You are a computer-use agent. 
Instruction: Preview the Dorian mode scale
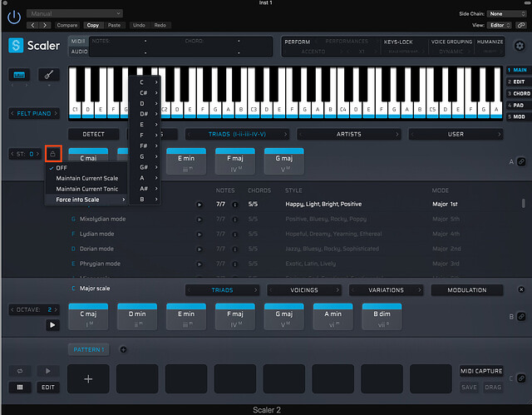coord(199,249)
